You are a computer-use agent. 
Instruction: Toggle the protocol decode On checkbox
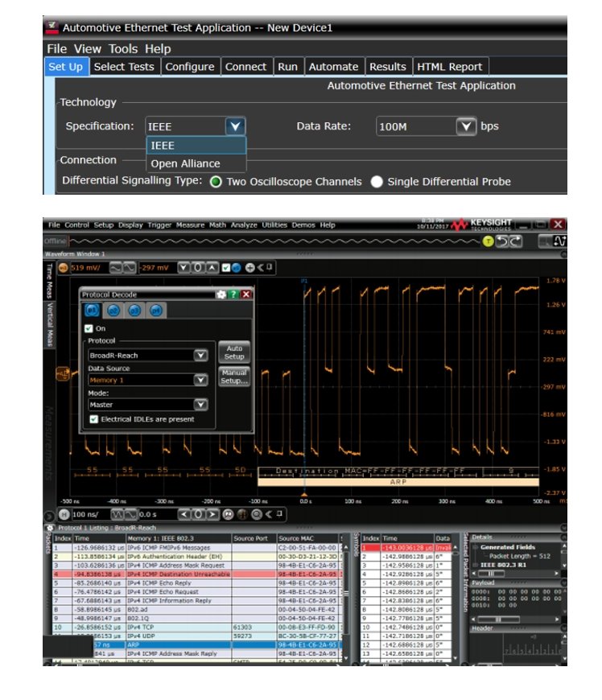(89, 328)
